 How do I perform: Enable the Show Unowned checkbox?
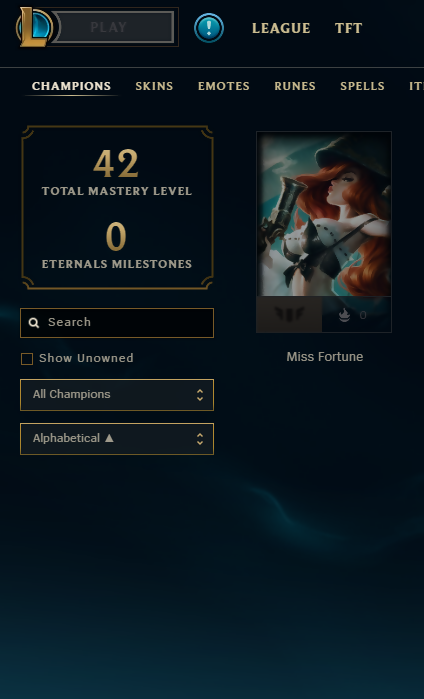pos(27,359)
